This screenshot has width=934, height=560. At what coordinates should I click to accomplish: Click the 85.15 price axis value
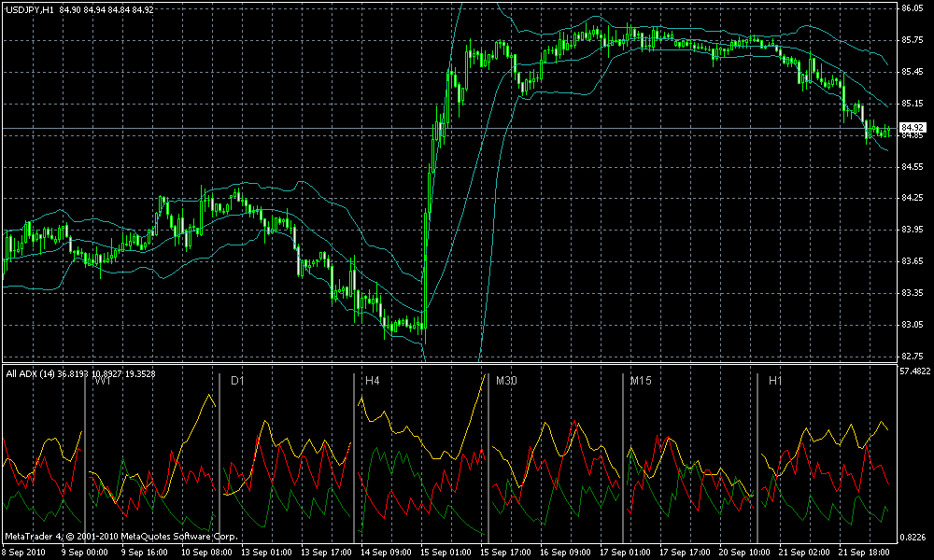point(912,104)
